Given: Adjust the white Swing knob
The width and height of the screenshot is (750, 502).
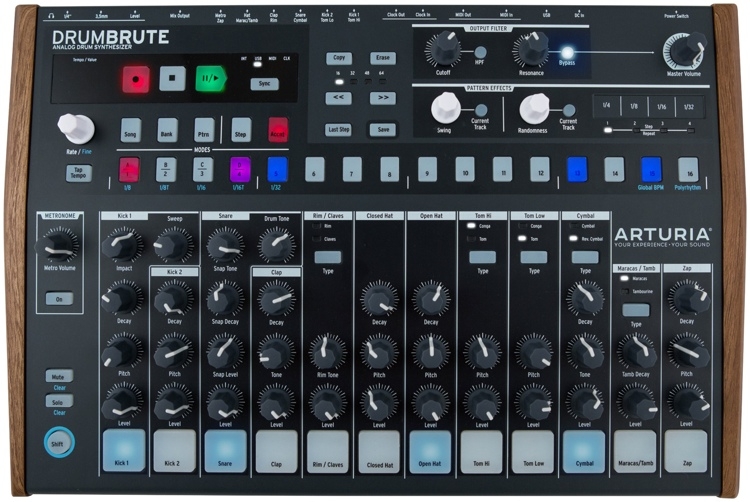Looking at the screenshot, I should click(446, 108).
